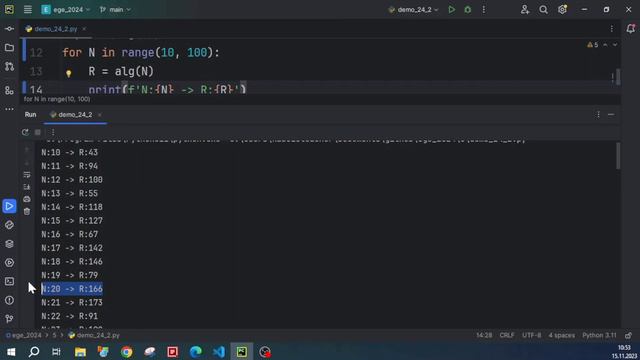Go to the next highlighted warning arrow
Screen dimensions: 640x360
(x=615, y=44)
